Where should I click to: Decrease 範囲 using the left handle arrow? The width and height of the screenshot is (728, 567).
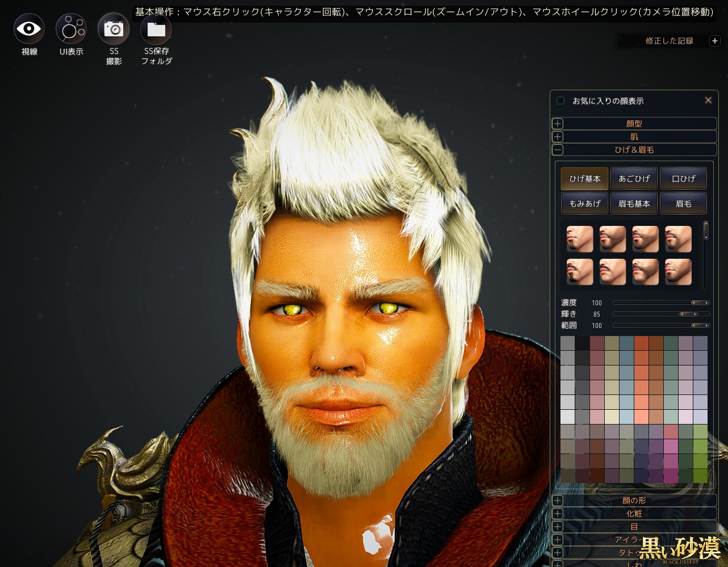click(x=693, y=326)
